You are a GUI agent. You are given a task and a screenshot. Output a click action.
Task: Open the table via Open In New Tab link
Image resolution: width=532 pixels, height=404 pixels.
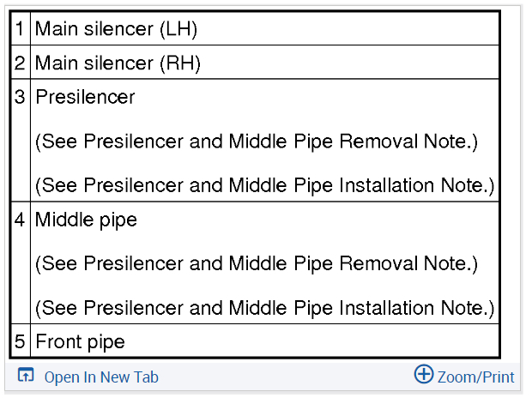pos(101,377)
